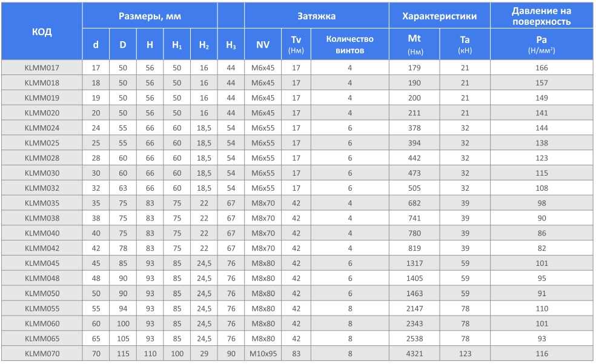The height and width of the screenshot is (364, 596).
Task: Click the Mt value 2538 cell
Action: click(x=414, y=338)
